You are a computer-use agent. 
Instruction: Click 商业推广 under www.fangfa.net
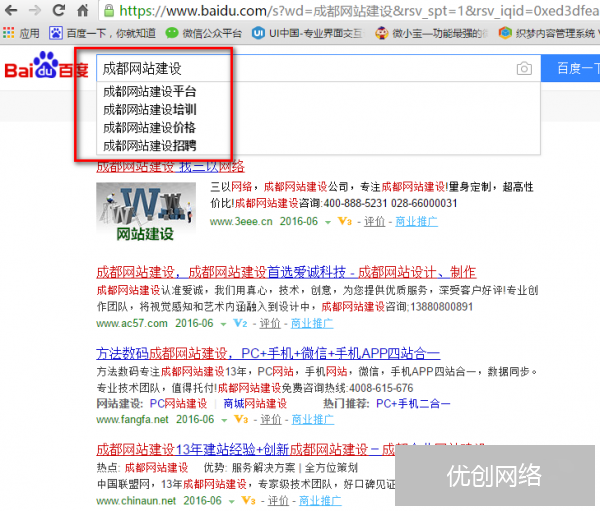313,420
